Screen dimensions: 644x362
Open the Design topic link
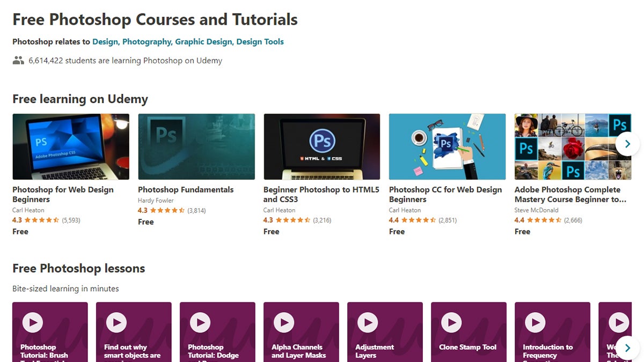[x=106, y=42]
